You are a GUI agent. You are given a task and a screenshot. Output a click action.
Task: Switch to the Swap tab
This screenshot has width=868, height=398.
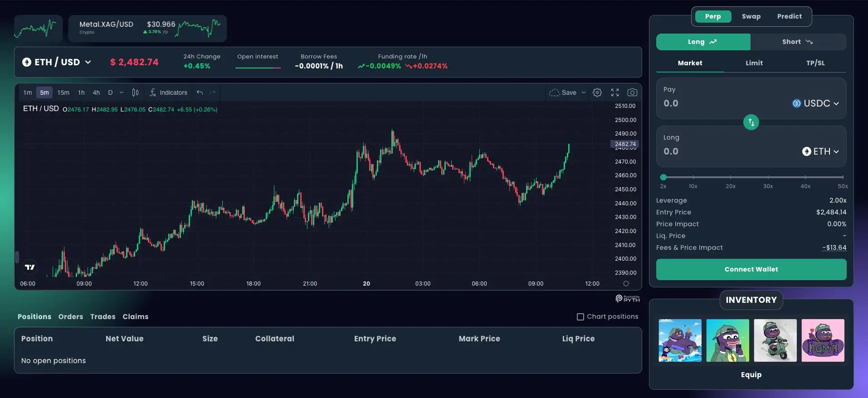click(751, 16)
